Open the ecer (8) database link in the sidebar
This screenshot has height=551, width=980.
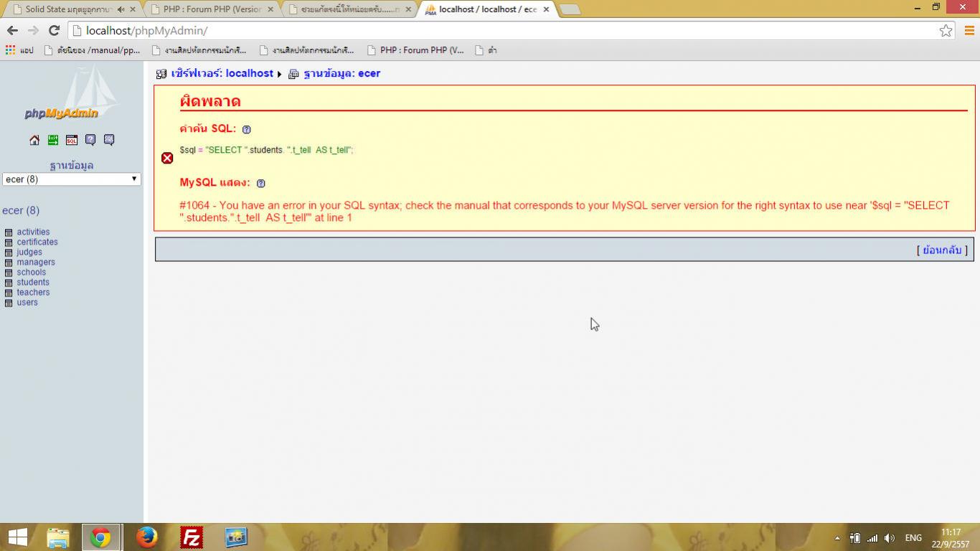click(21, 210)
